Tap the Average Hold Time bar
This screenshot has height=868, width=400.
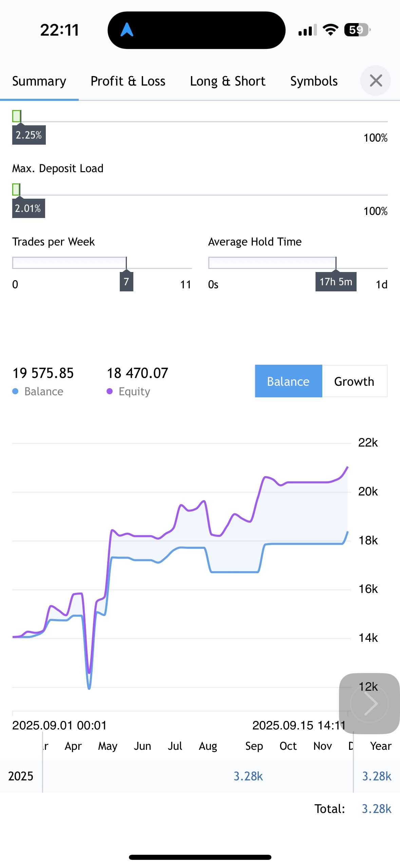(x=272, y=263)
